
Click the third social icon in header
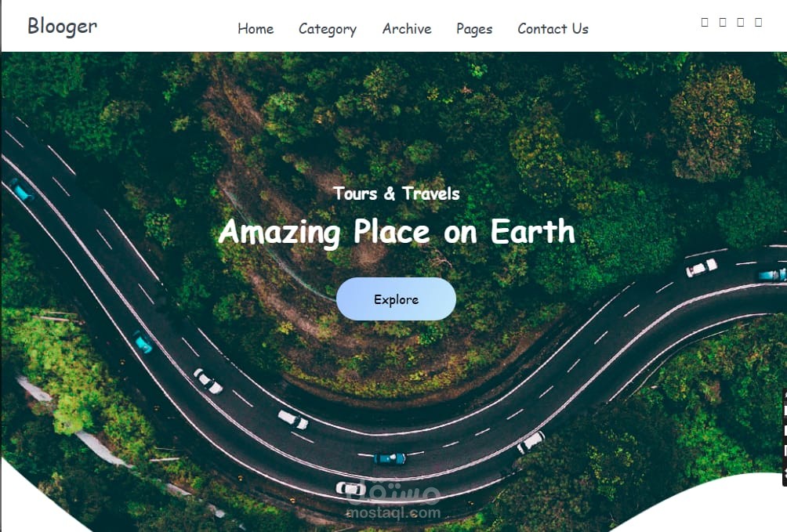coord(740,22)
